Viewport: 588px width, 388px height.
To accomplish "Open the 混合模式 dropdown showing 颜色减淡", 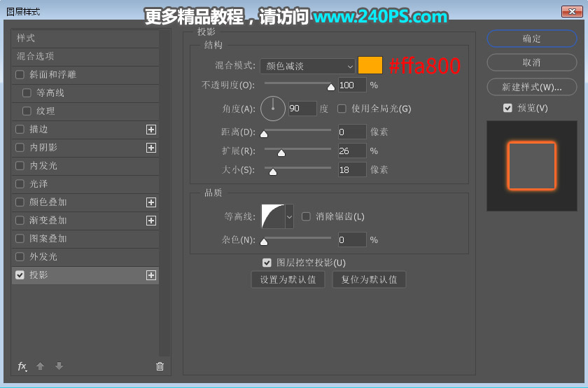I will pos(307,67).
